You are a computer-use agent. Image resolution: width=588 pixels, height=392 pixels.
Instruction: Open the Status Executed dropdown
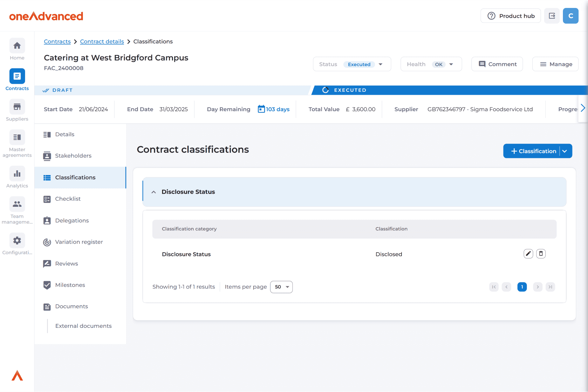tap(352, 64)
